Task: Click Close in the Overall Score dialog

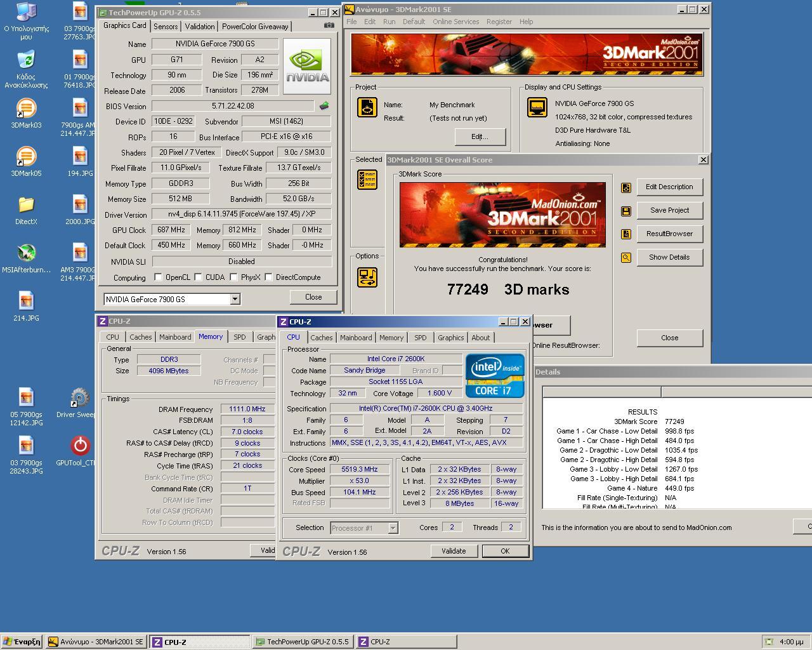Action: coord(669,338)
